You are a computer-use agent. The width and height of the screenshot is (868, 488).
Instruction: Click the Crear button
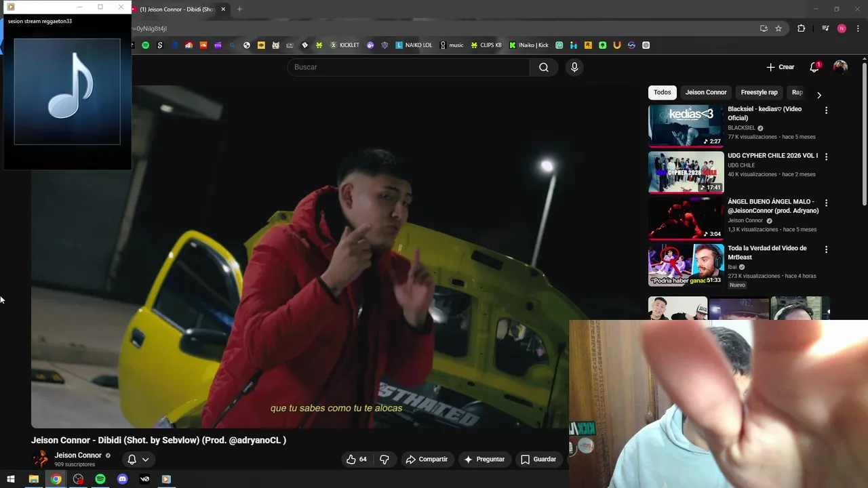[781, 67]
